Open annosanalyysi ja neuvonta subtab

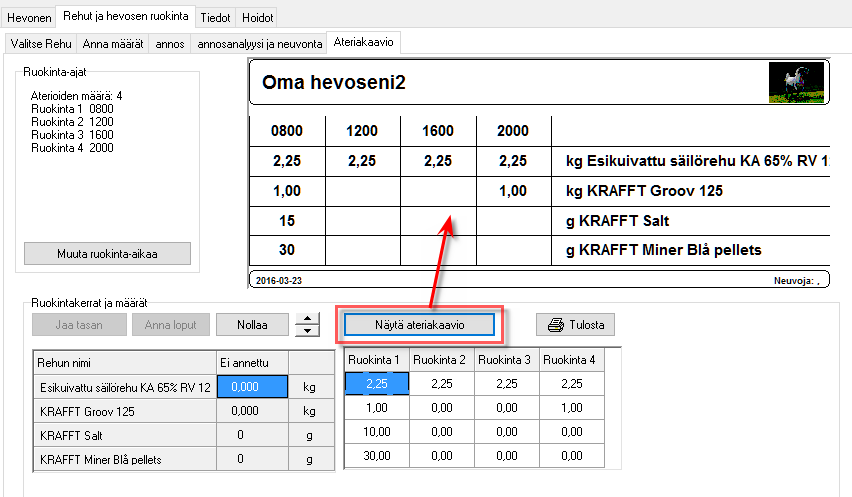click(260, 44)
